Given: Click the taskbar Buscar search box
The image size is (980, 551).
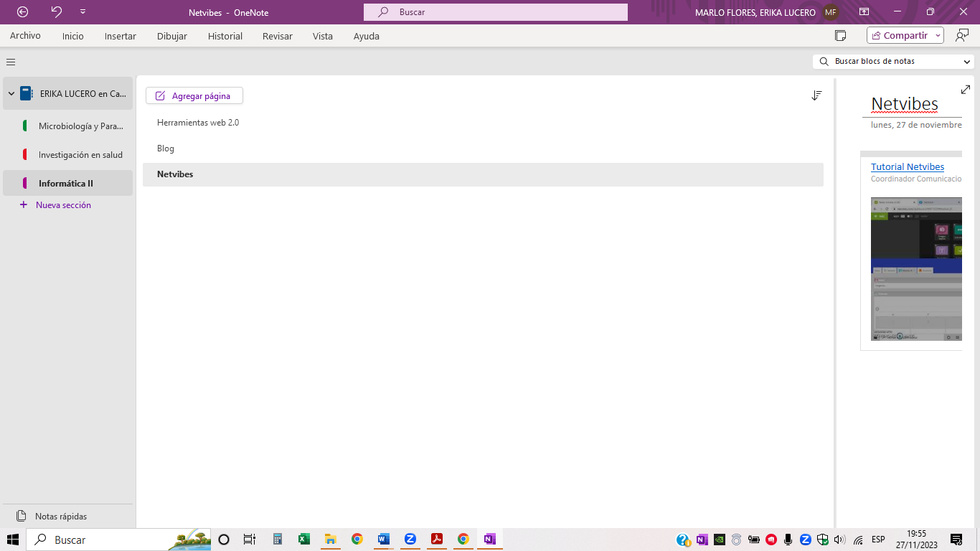Looking at the screenshot, I should pos(118,540).
